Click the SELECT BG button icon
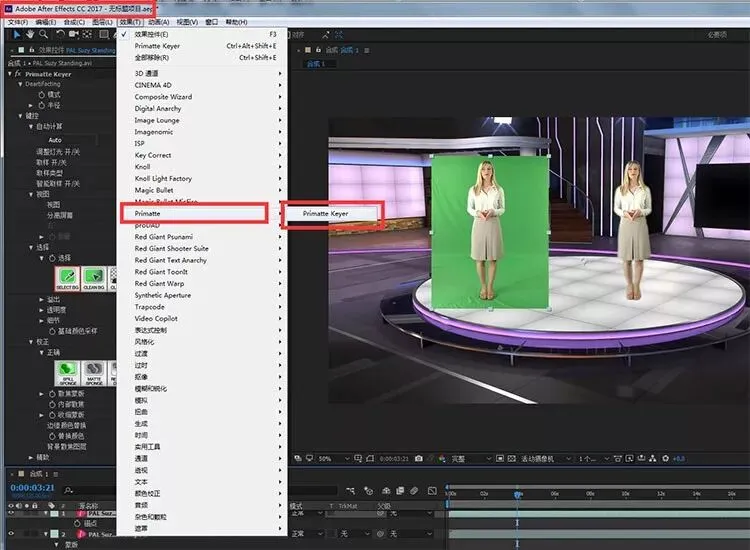Viewport: 750px width, 550px height. pos(66,275)
